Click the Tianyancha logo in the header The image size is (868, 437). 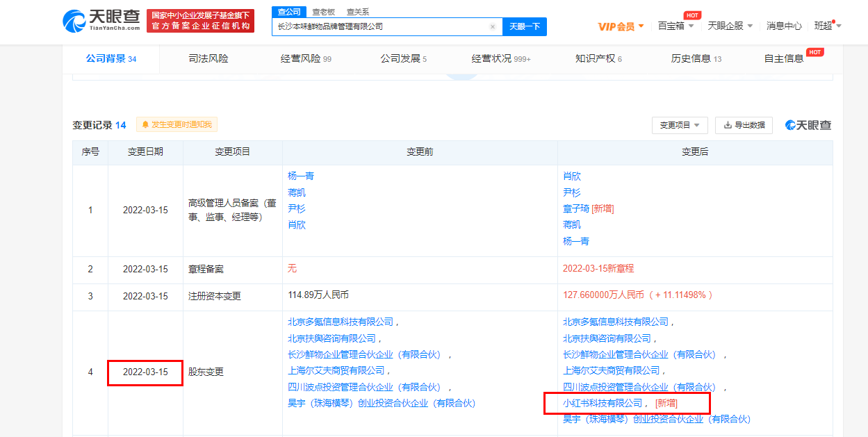[x=101, y=21]
